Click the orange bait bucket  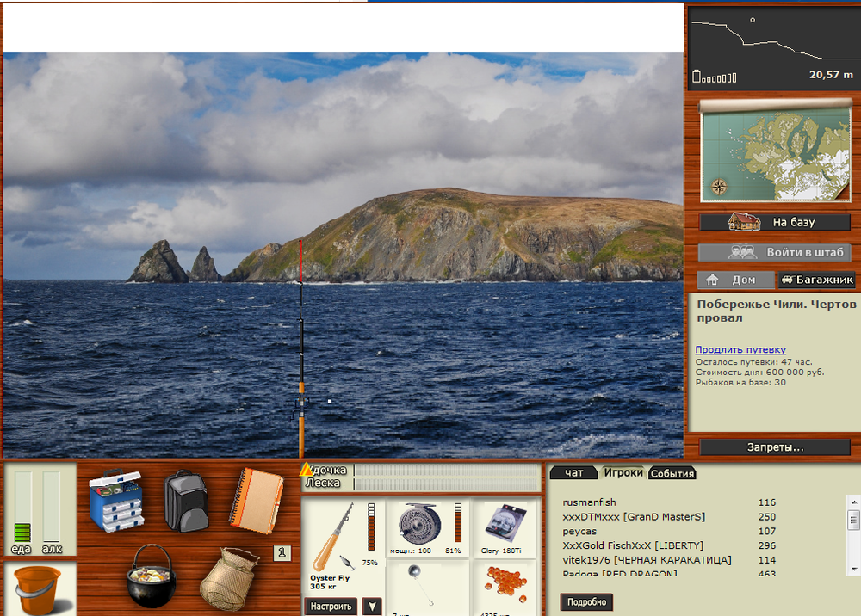39,589
